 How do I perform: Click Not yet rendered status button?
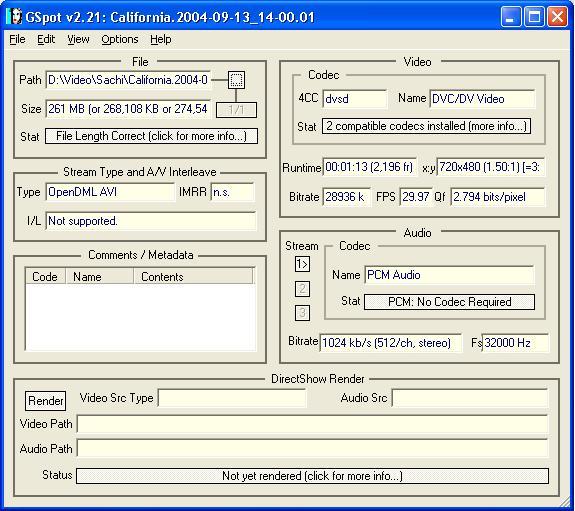[x=312, y=476]
